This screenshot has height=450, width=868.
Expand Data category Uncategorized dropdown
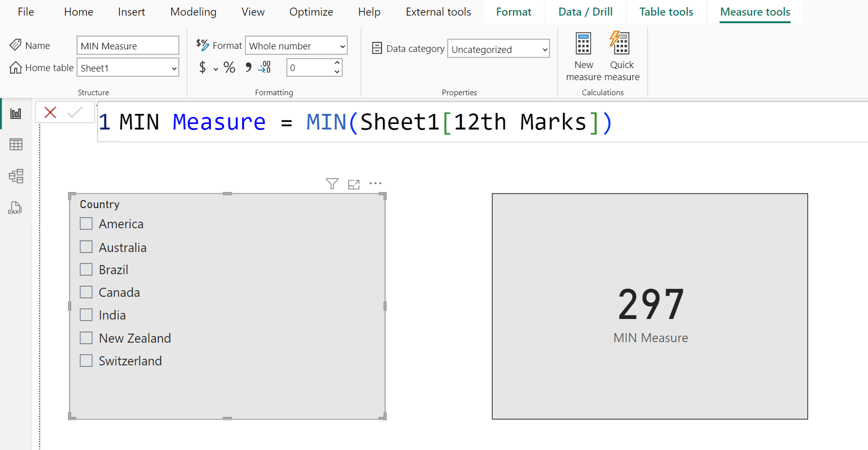pyautogui.click(x=498, y=49)
